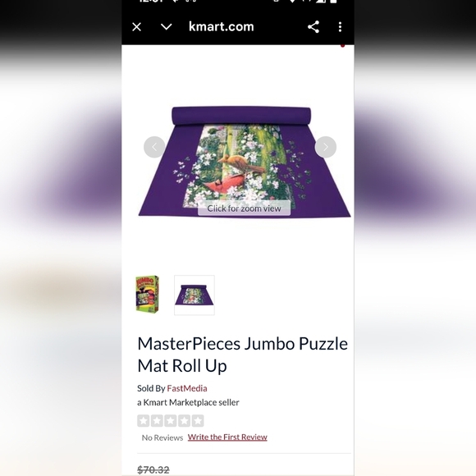
Task: Select the purple puzzle mat thumbnail
Action: tap(195, 295)
